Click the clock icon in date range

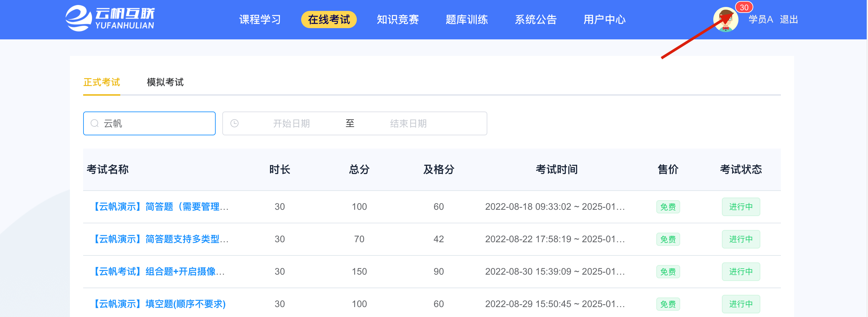pos(235,123)
